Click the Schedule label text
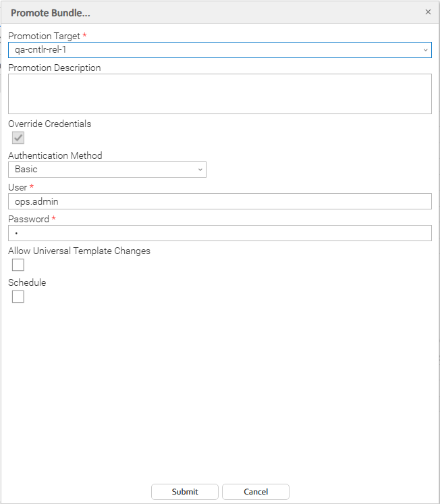The width and height of the screenshot is (440, 504). coord(27,282)
